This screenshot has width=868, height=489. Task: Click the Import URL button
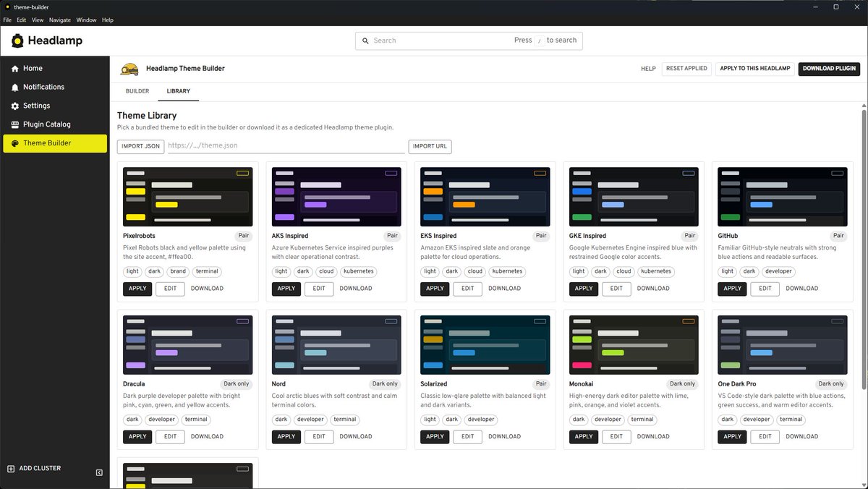click(430, 146)
